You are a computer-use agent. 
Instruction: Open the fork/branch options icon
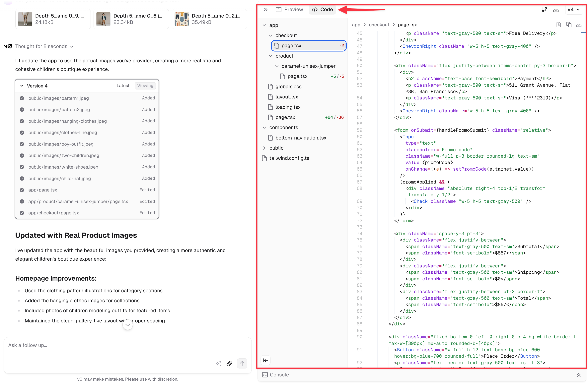pyautogui.click(x=544, y=9)
